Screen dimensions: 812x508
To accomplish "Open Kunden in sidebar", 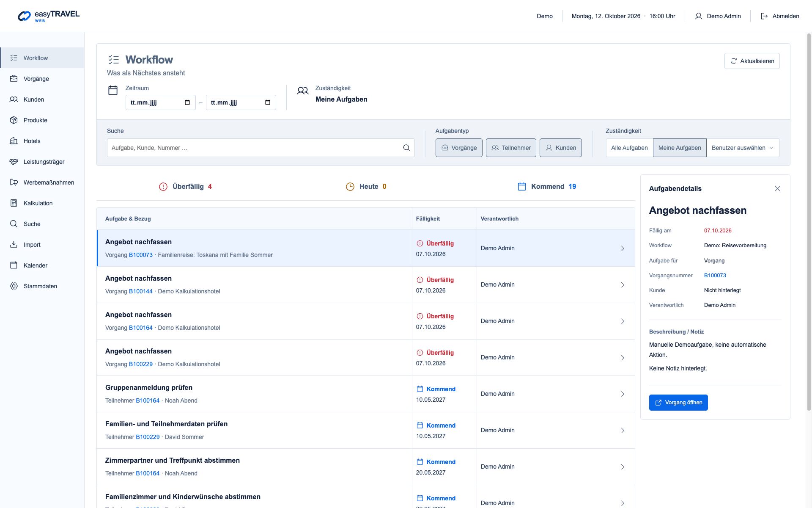I will pyautogui.click(x=42, y=99).
